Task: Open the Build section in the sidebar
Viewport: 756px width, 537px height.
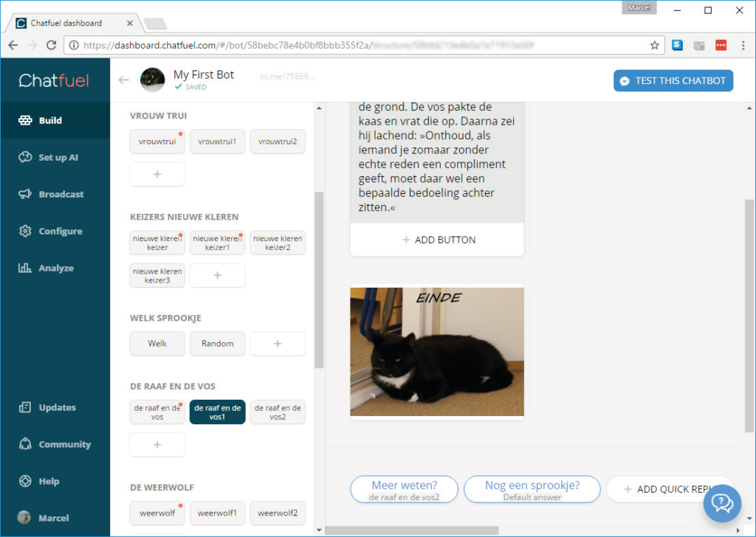Action: click(52, 119)
